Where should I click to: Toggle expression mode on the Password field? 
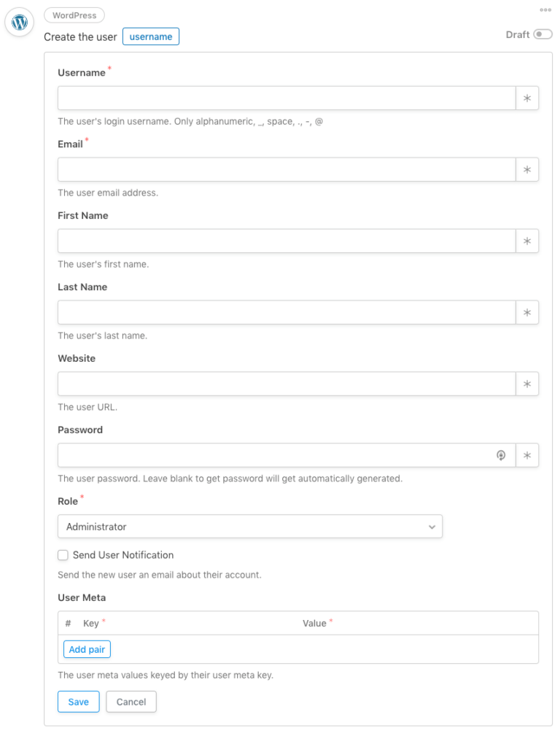[526, 455]
